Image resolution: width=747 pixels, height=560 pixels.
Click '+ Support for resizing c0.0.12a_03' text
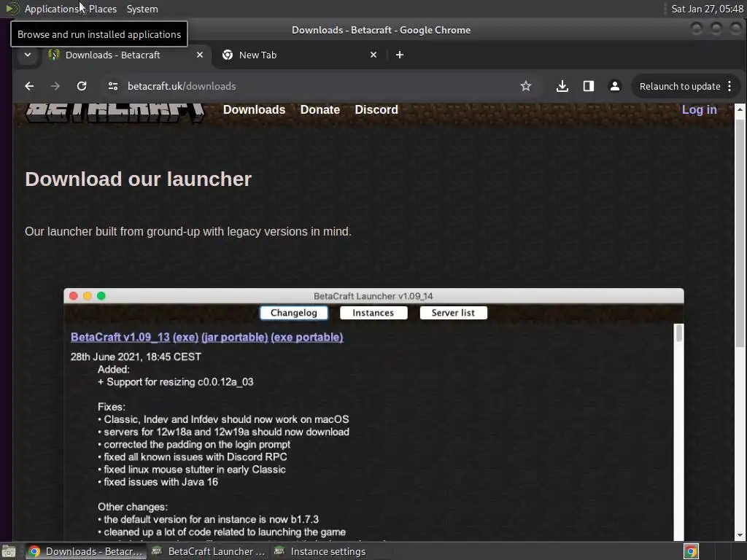tap(175, 382)
